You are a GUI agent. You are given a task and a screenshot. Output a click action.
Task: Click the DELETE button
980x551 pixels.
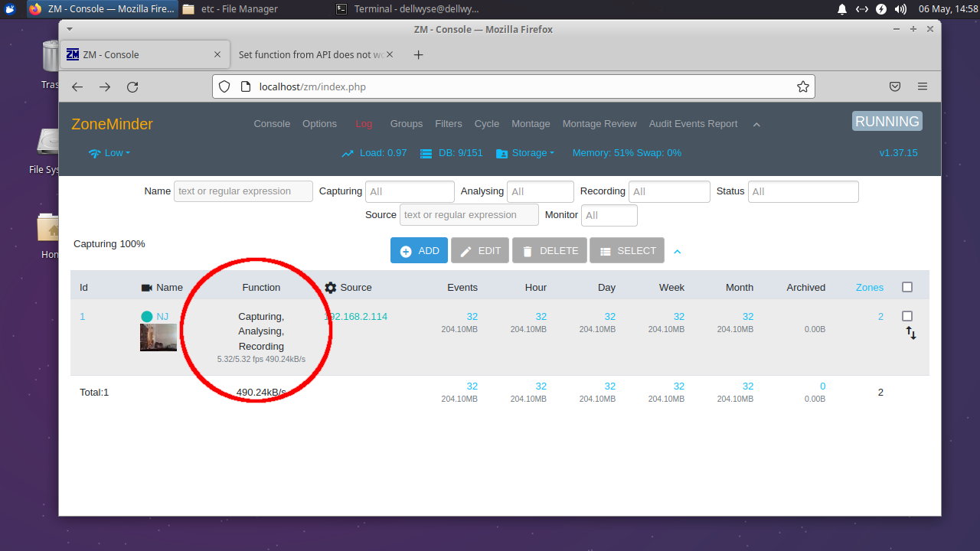550,250
